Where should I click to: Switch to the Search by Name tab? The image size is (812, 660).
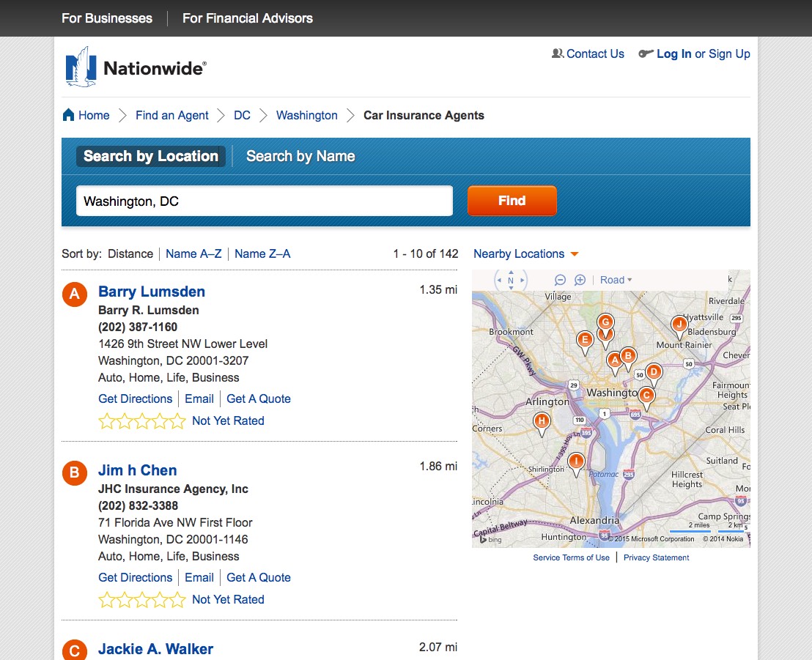point(300,156)
